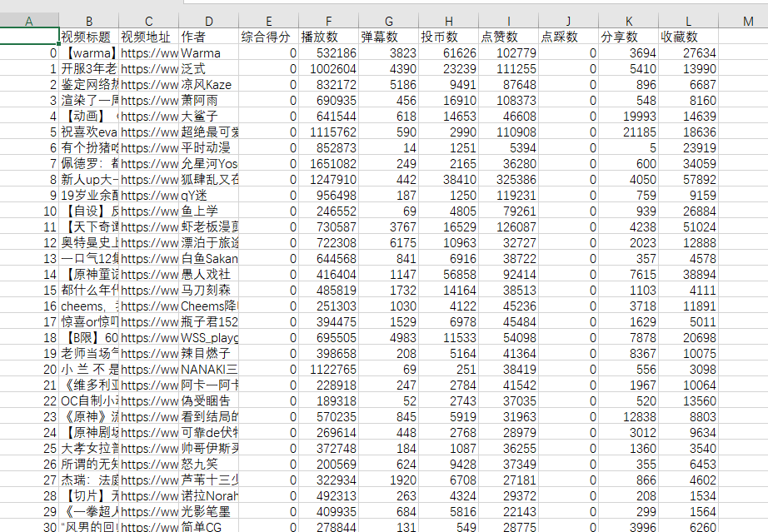The width and height of the screenshot is (768, 532).
Task: Click title cell starting 杰瑞
Action: point(89,480)
